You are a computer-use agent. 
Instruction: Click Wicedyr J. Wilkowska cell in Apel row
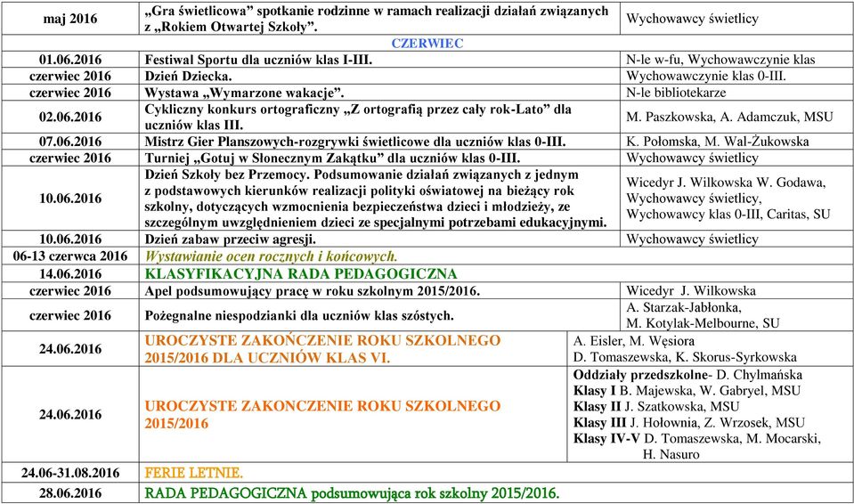(x=736, y=290)
